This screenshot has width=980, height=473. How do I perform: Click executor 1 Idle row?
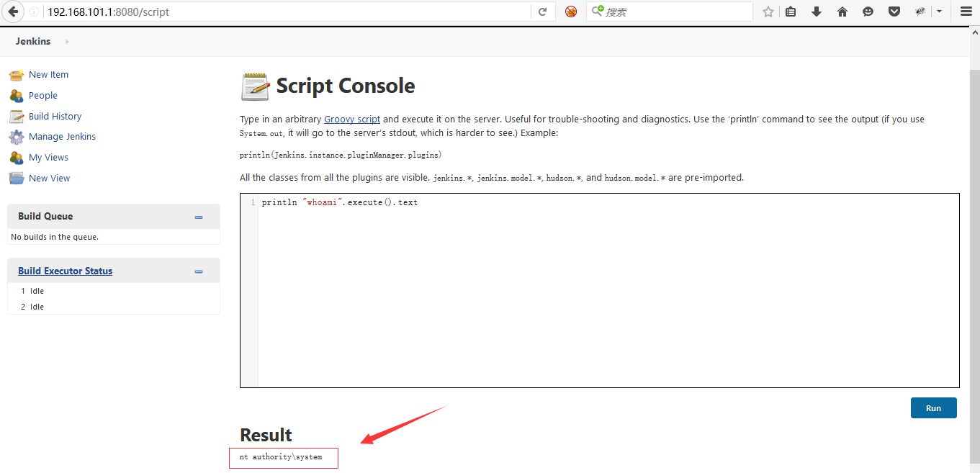[x=114, y=291]
